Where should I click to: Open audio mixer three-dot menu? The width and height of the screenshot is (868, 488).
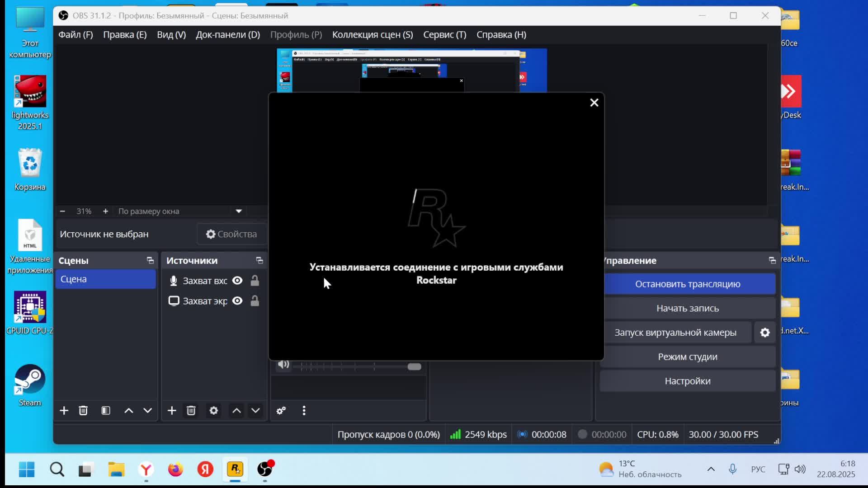(304, 410)
